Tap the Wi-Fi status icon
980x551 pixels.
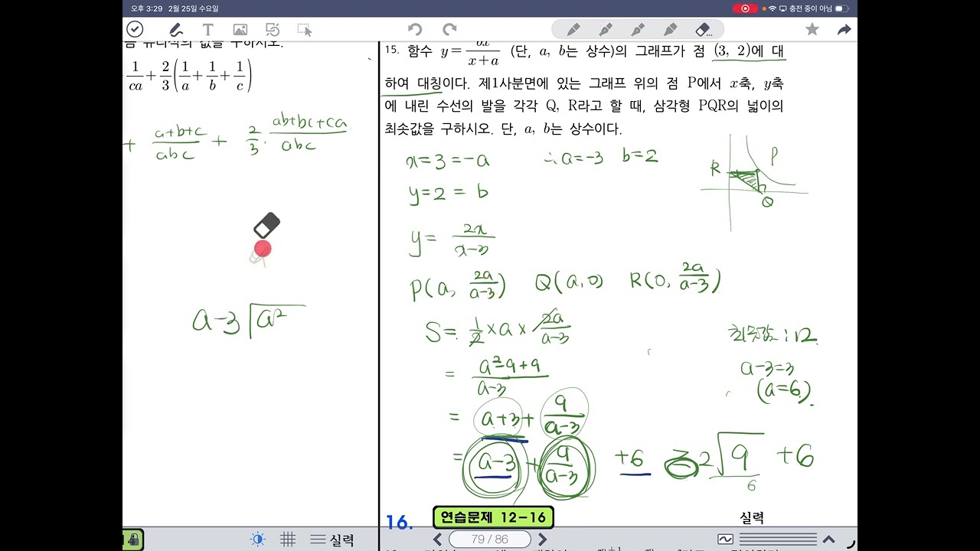pyautogui.click(x=772, y=8)
